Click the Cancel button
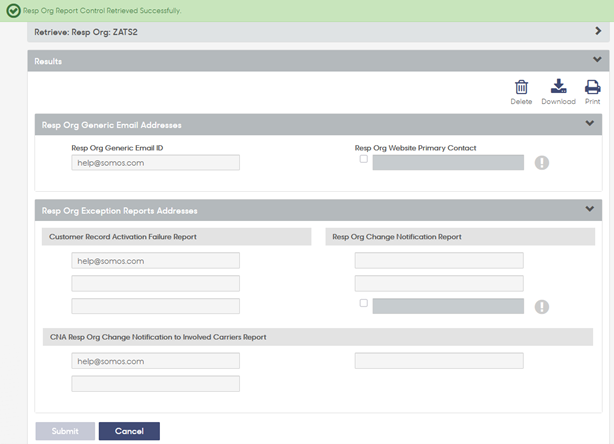This screenshot has width=614, height=444. pos(129,431)
